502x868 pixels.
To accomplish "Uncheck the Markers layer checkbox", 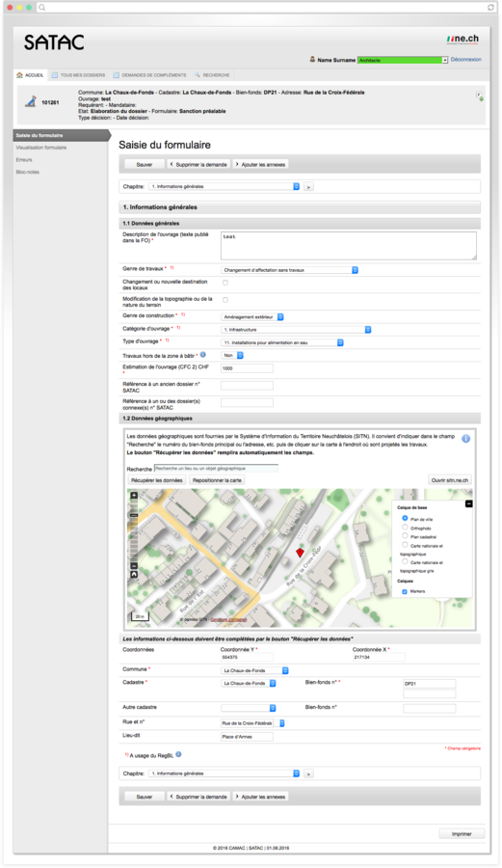I will [404, 592].
